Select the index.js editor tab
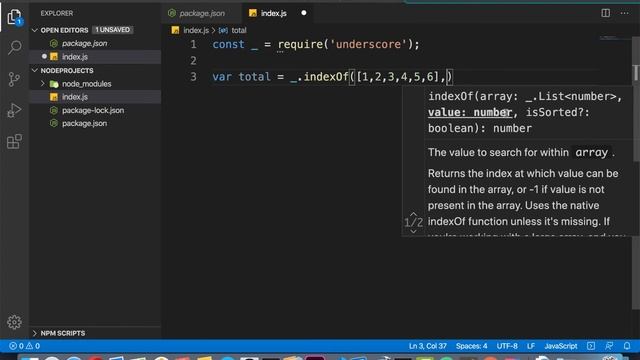The height and width of the screenshot is (360, 640). [x=273, y=13]
